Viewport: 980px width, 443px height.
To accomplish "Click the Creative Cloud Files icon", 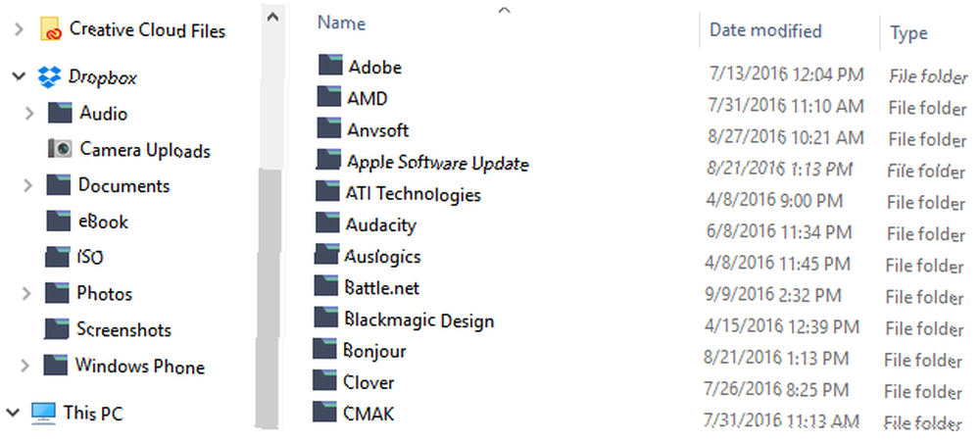I will point(51,28).
